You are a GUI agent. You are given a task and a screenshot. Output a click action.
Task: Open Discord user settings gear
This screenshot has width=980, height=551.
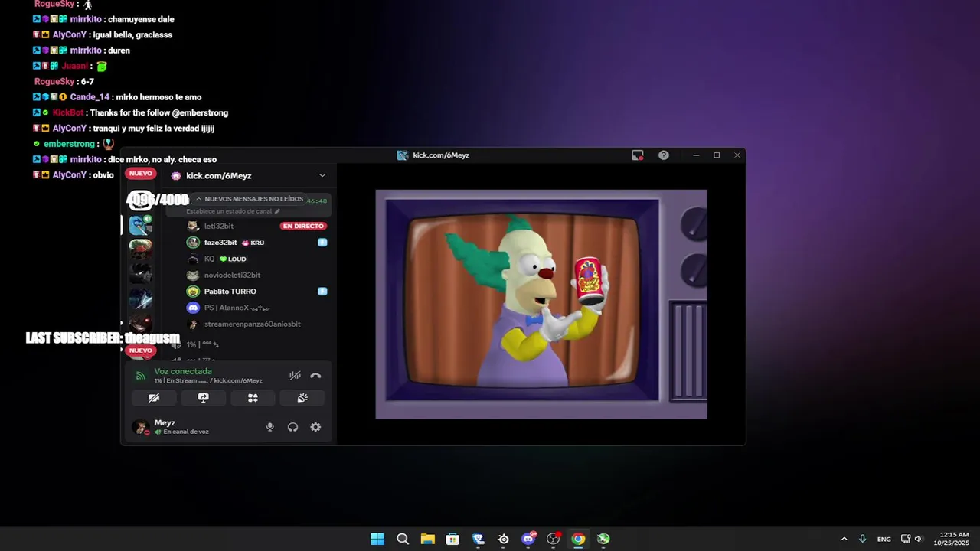[x=315, y=427]
